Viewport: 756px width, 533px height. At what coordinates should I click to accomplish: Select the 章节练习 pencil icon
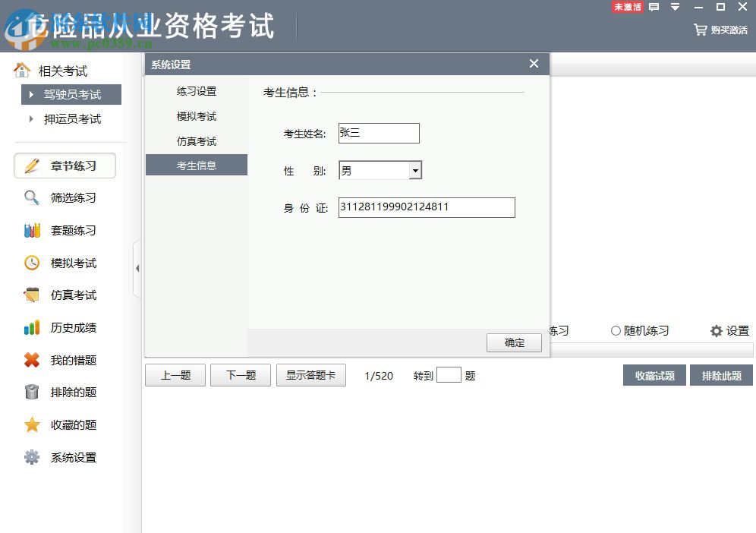[x=30, y=166]
